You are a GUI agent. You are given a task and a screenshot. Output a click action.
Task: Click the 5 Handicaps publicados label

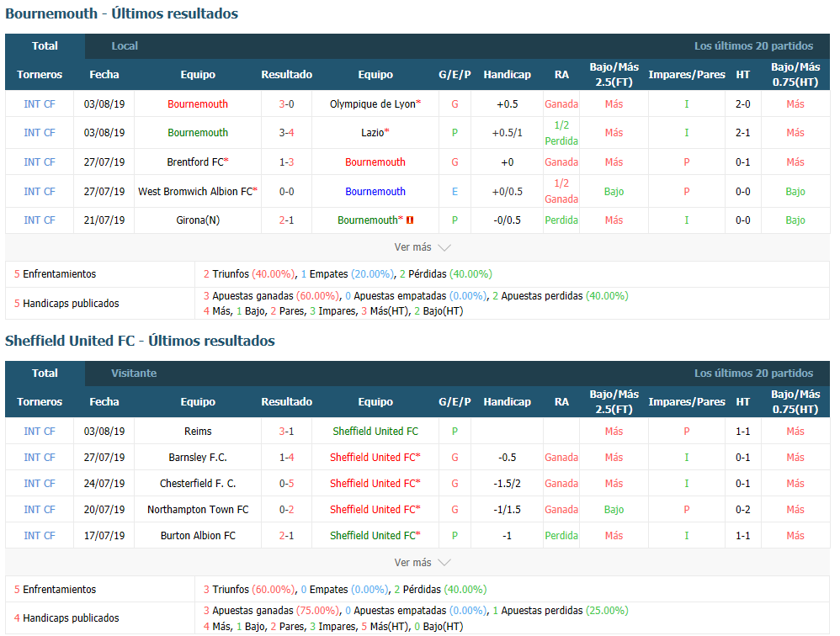66,303
